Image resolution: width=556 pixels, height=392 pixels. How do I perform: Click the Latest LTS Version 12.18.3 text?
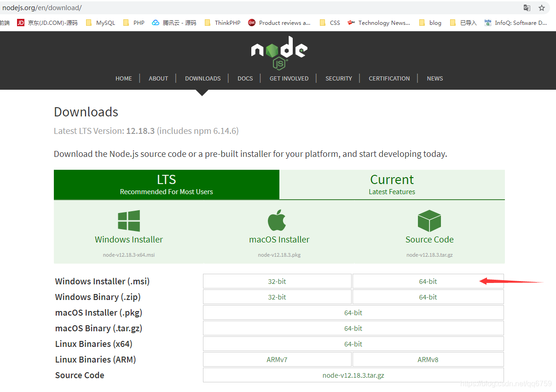146,131
